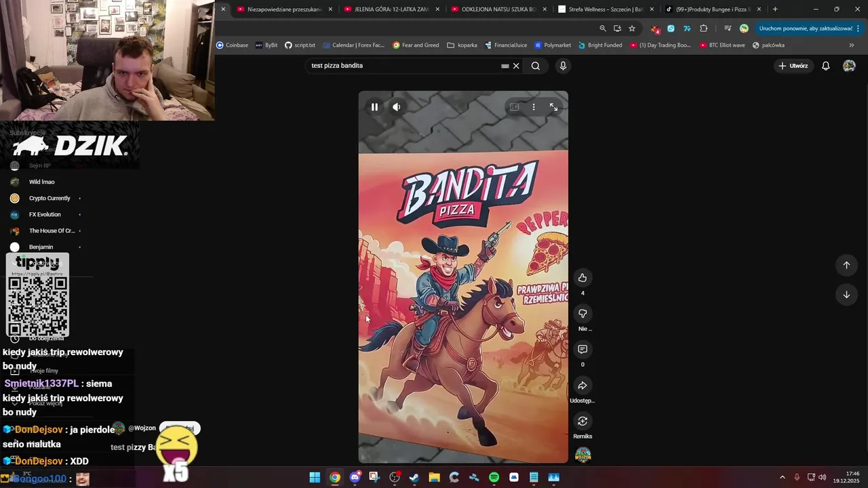Click the Utwórz create button

(793, 66)
